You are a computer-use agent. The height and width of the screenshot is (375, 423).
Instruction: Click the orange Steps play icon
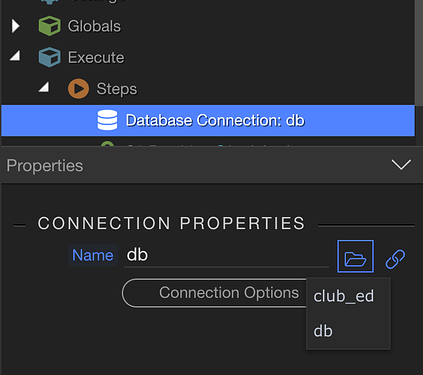[78, 89]
